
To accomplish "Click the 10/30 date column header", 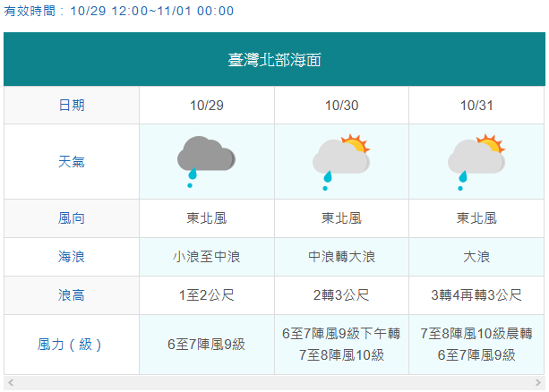I will (x=342, y=106).
